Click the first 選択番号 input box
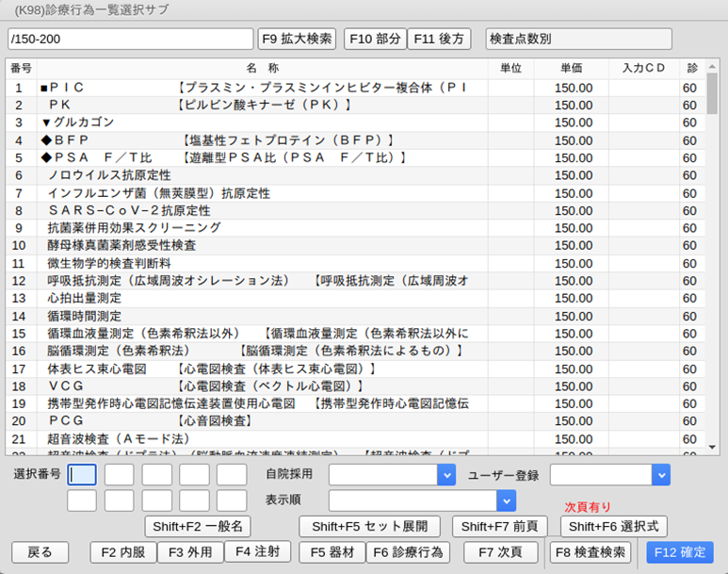The width and height of the screenshot is (728, 574). point(82,475)
